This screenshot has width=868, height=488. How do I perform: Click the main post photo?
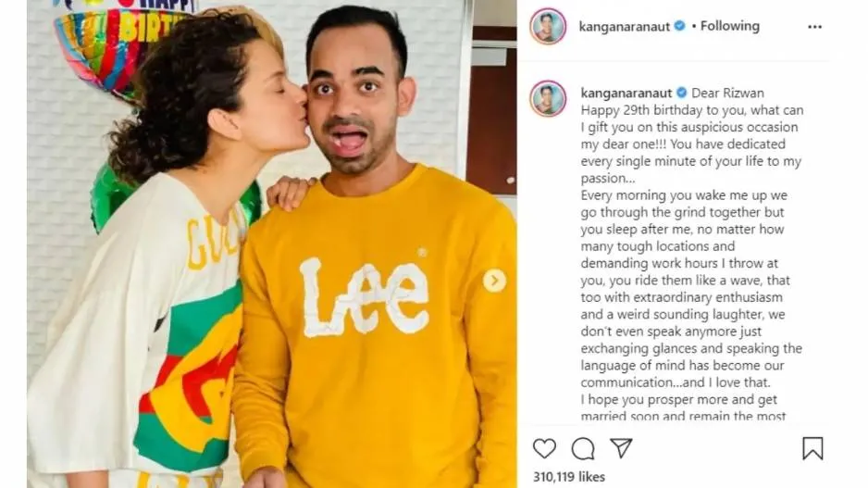(272, 244)
